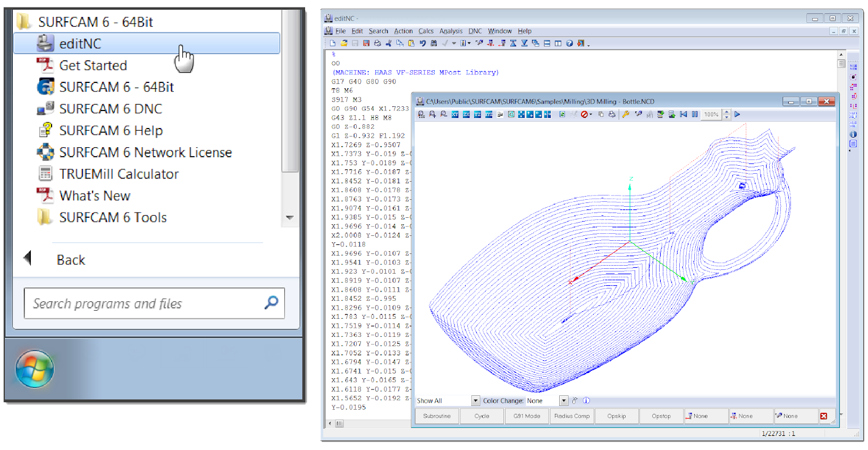Rewind backplot to start
This screenshot has width=868, height=450.
point(684,114)
